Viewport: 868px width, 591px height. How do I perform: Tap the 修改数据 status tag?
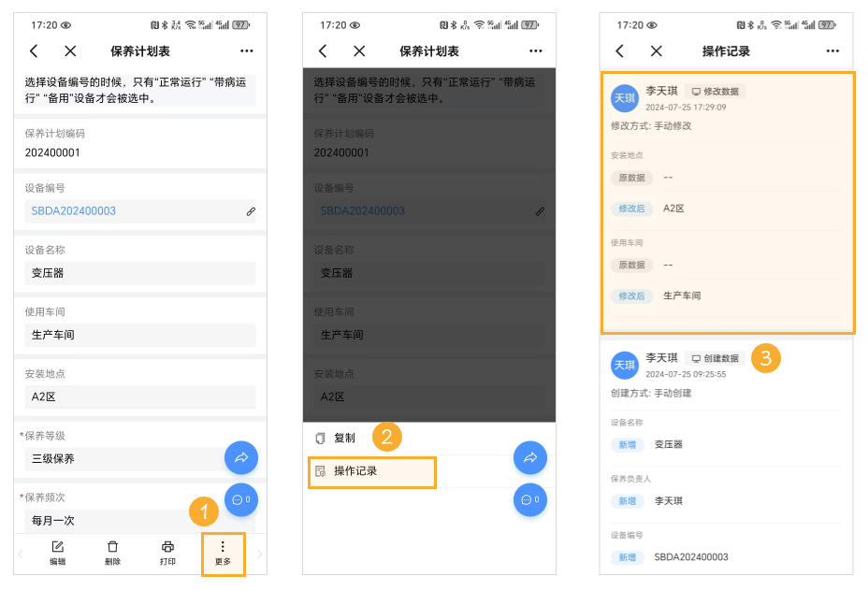[716, 90]
